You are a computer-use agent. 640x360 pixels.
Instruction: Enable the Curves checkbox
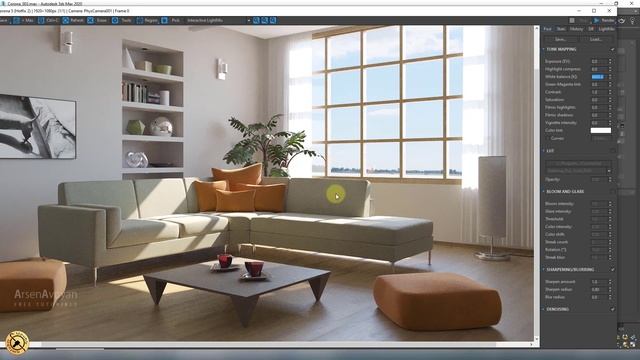coord(547,138)
